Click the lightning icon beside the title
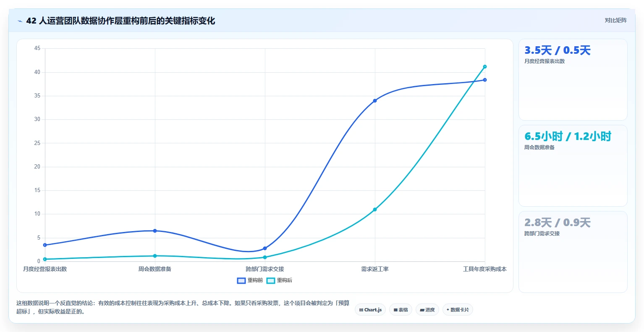 click(x=20, y=21)
